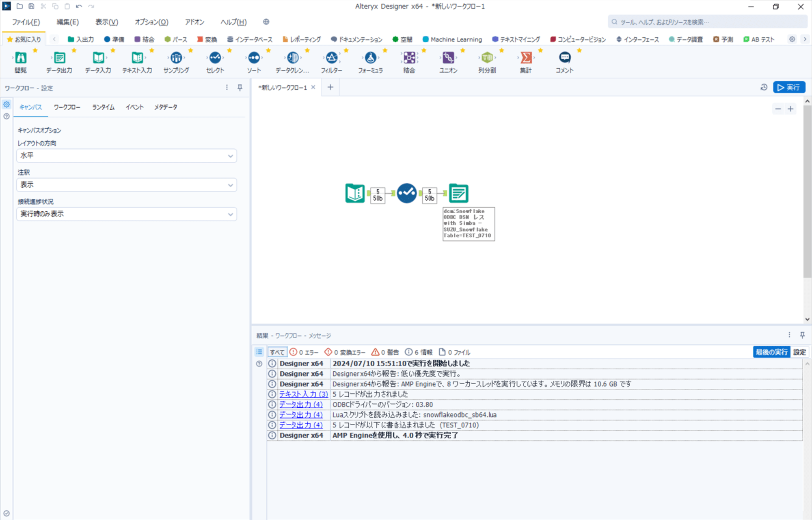
Task: Open 注釈 dropdown showing 表示
Action: [x=127, y=185]
